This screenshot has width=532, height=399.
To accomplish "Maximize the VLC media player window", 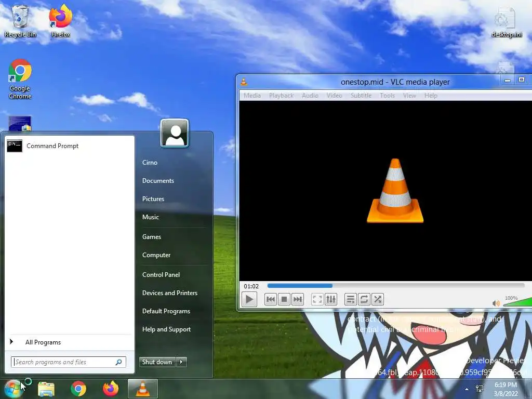I will [x=522, y=80].
